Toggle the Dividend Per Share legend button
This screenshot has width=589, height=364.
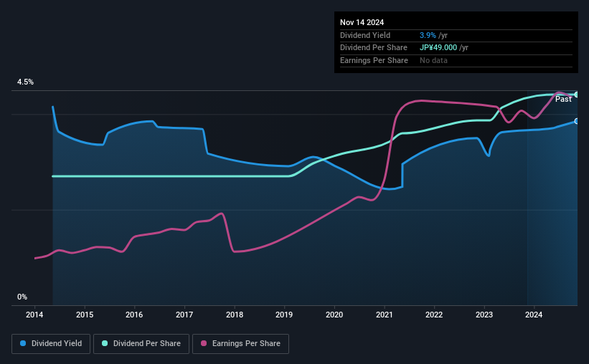[x=141, y=344]
